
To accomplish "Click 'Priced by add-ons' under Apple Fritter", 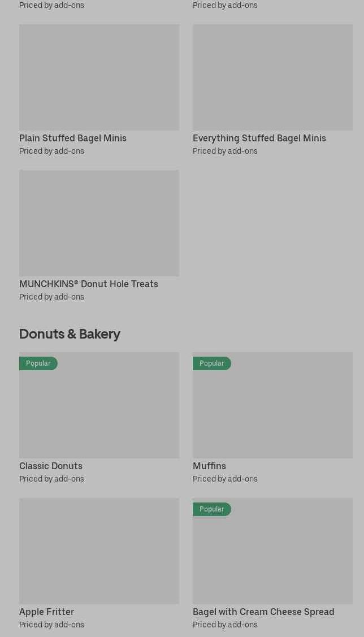I will tap(51, 625).
